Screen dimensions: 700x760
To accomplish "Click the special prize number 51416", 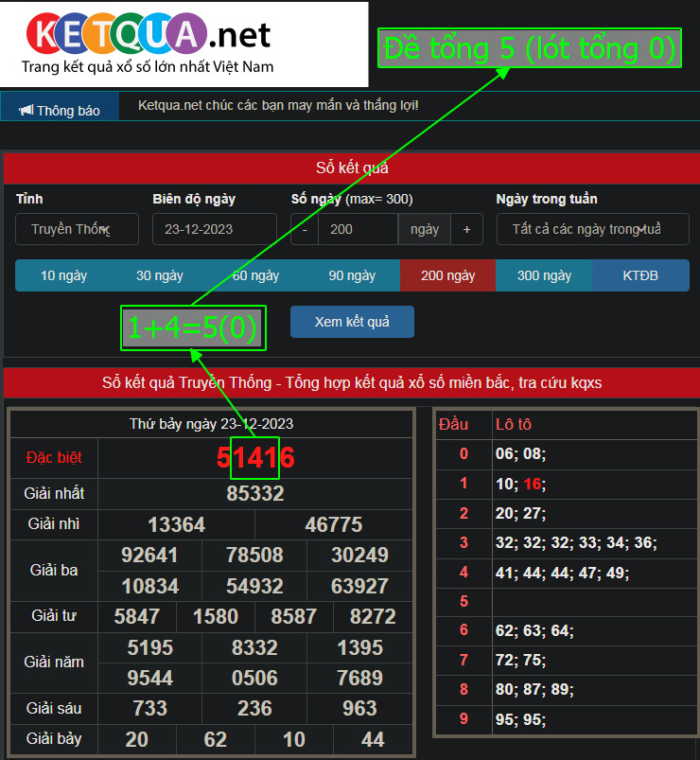I will click(255, 457).
